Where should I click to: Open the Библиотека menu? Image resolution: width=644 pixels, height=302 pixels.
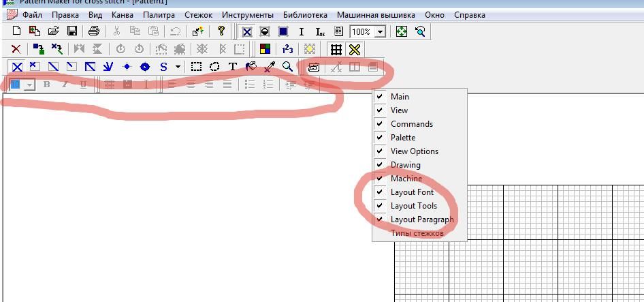click(304, 14)
